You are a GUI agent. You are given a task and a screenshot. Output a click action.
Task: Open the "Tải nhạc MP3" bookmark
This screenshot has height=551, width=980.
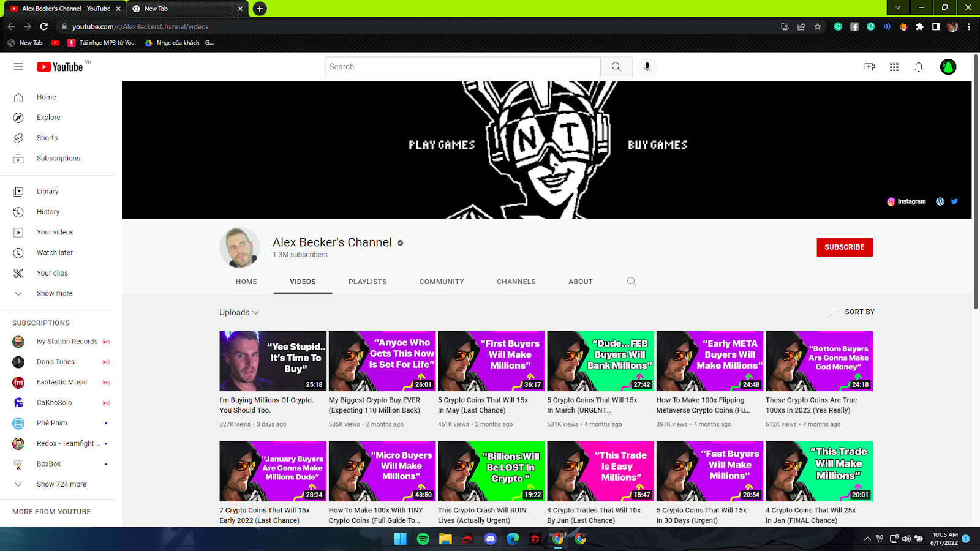coord(102,43)
